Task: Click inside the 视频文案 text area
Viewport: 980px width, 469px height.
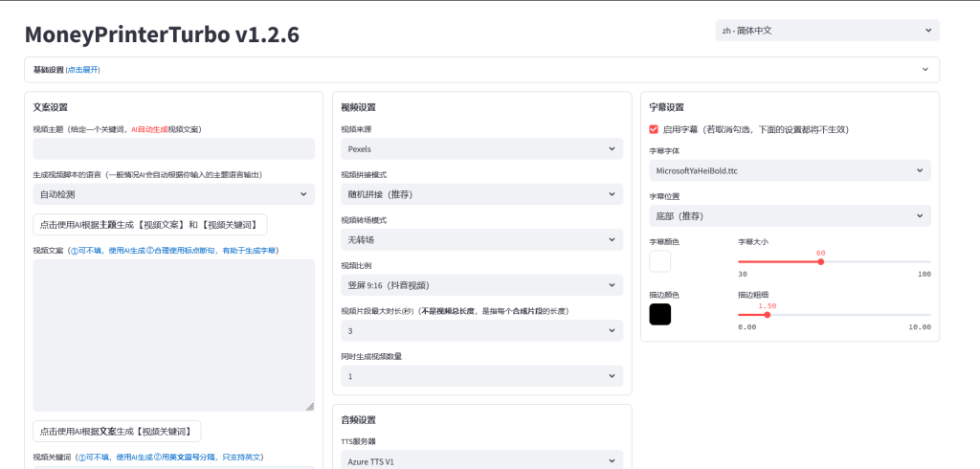Action: coord(173,335)
